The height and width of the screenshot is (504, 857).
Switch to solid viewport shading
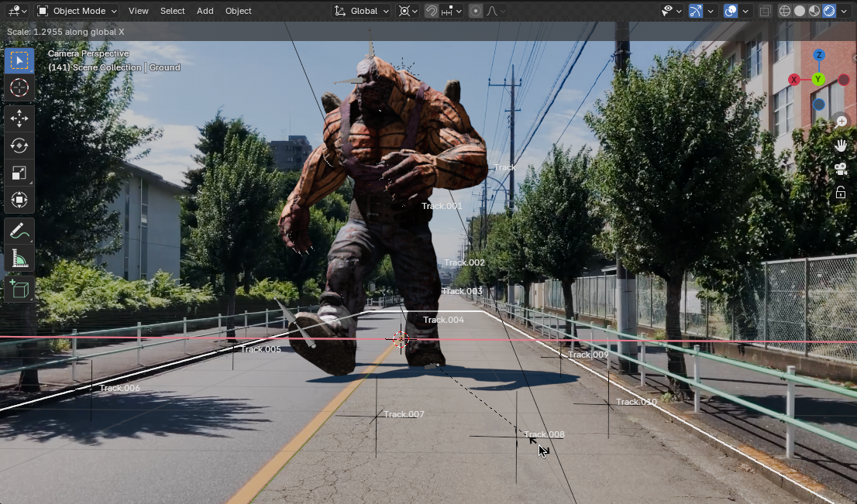800,11
